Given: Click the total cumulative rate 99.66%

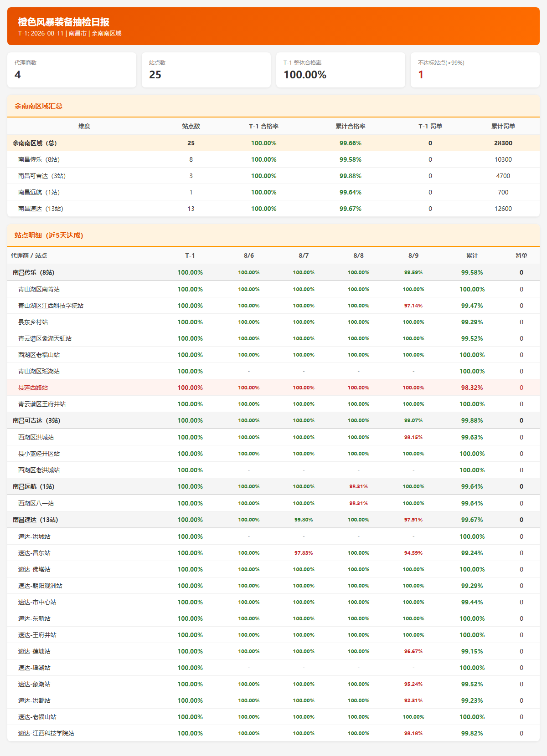Looking at the screenshot, I should pyautogui.click(x=351, y=143).
